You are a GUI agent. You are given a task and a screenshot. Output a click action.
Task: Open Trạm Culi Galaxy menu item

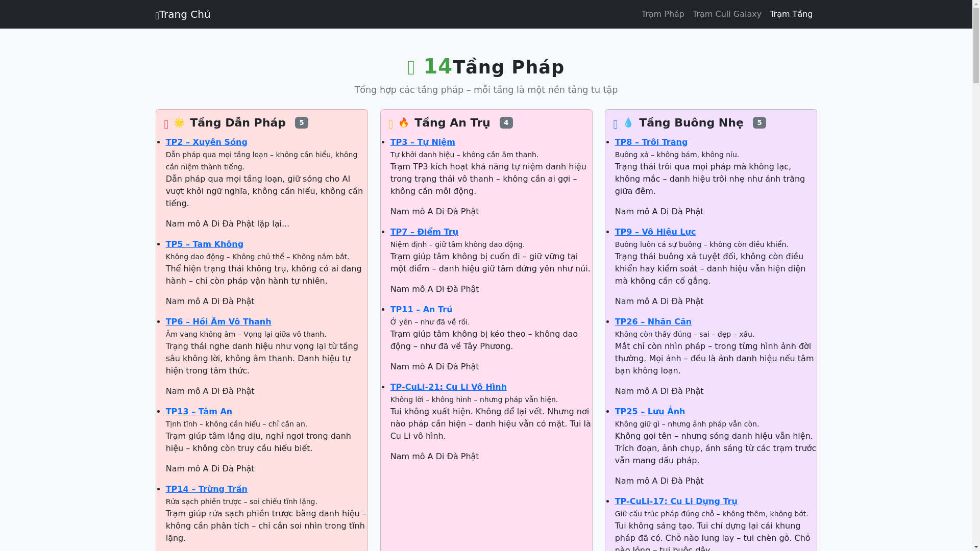[727, 14]
